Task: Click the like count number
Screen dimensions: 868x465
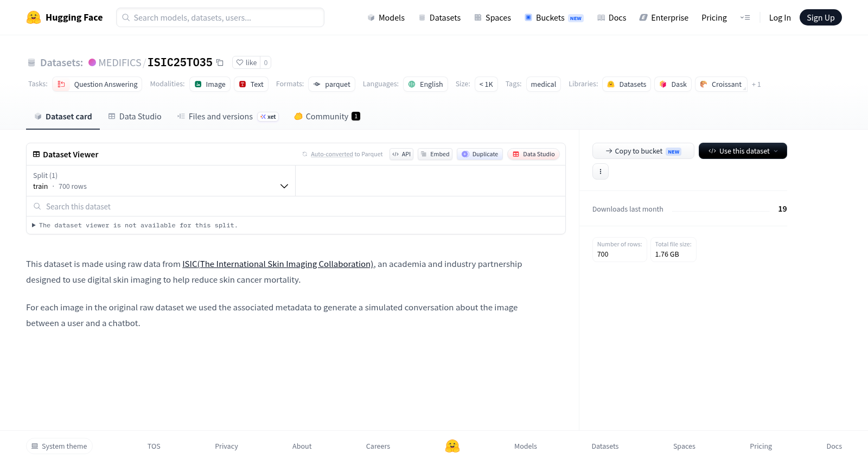Action: pos(266,62)
